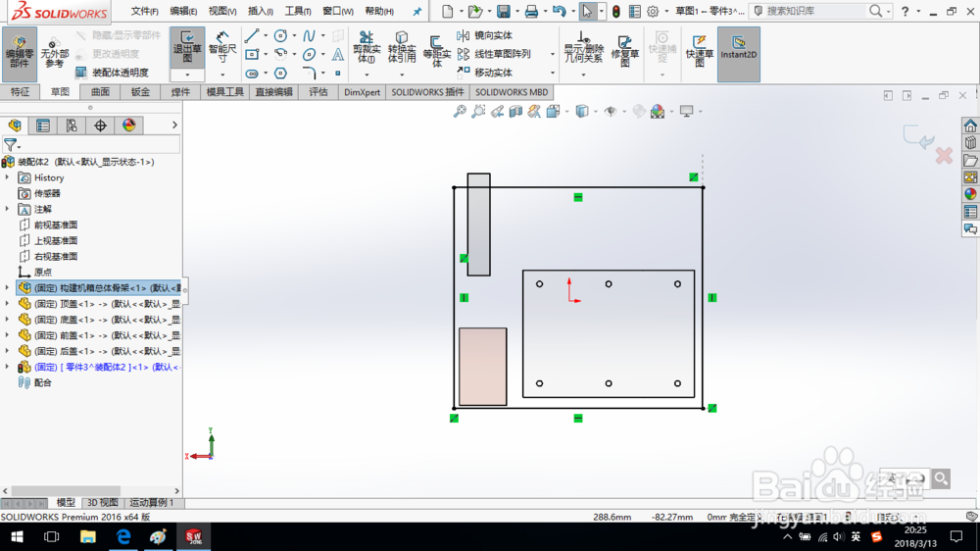Click Repair Sketch (修复草图)
The image size is (980, 551).
click(x=625, y=50)
